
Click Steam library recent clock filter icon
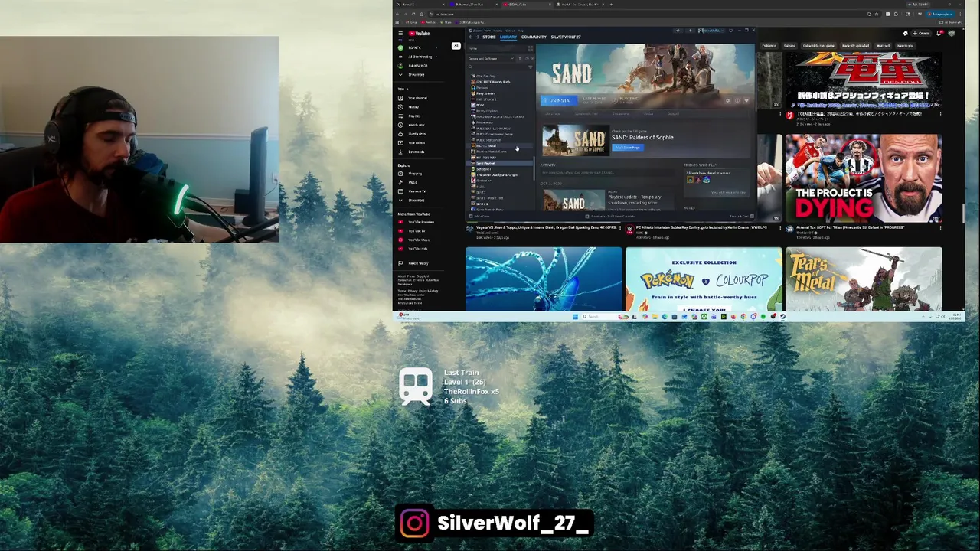point(527,59)
